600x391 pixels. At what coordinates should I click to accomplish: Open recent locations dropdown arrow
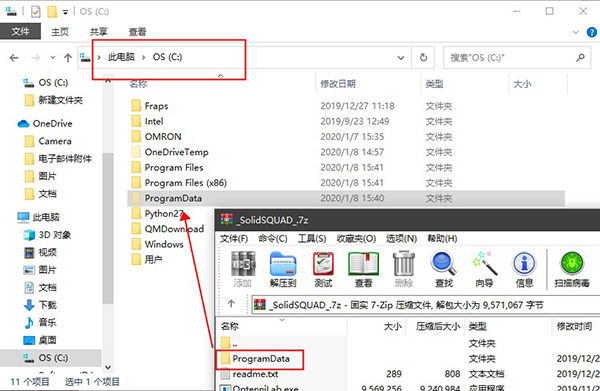pyautogui.click(x=53, y=58)
